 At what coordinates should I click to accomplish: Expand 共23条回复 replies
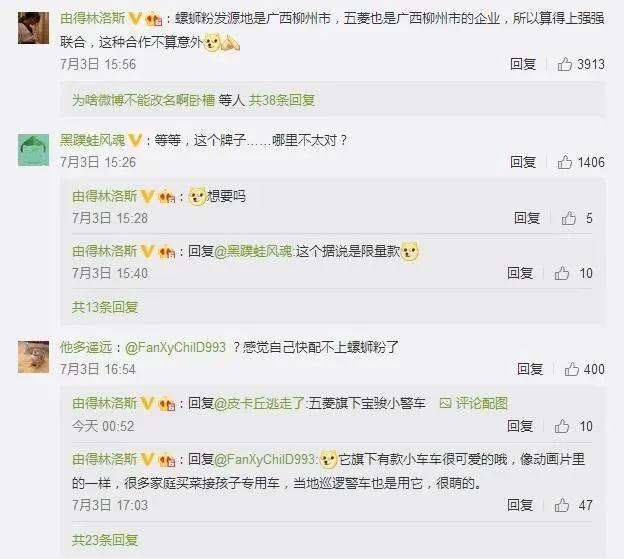click(105, 540)
